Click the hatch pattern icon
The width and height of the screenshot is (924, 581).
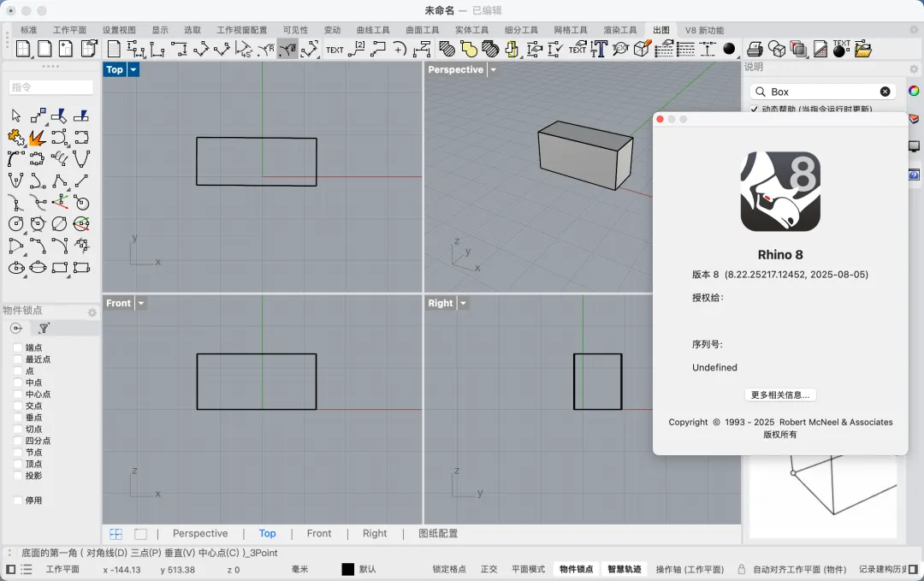(447, 50)
